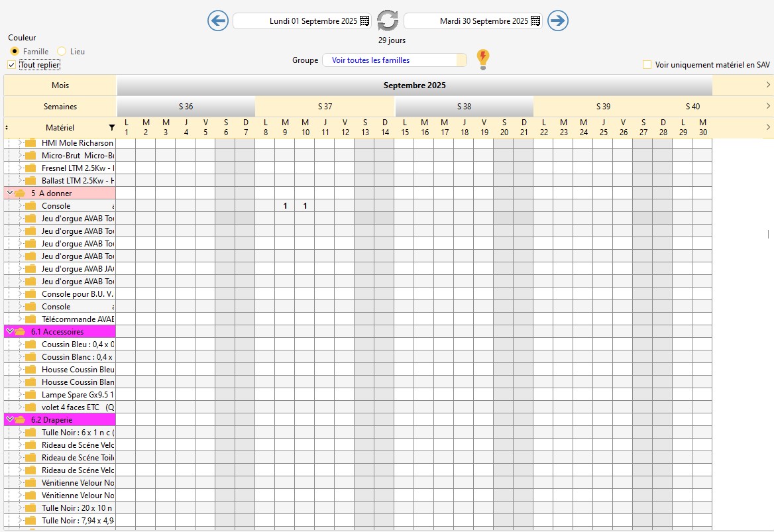Uncheck the Tout replier checkbox
Image resolution: width=774 pixels, height=532 pixels.
tap(11, 65)
